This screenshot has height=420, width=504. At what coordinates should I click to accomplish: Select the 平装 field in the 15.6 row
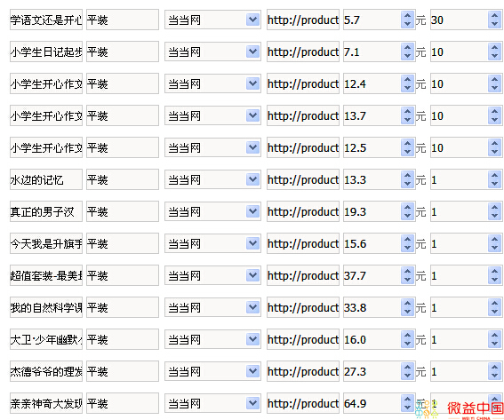click(x=123, y=243)
